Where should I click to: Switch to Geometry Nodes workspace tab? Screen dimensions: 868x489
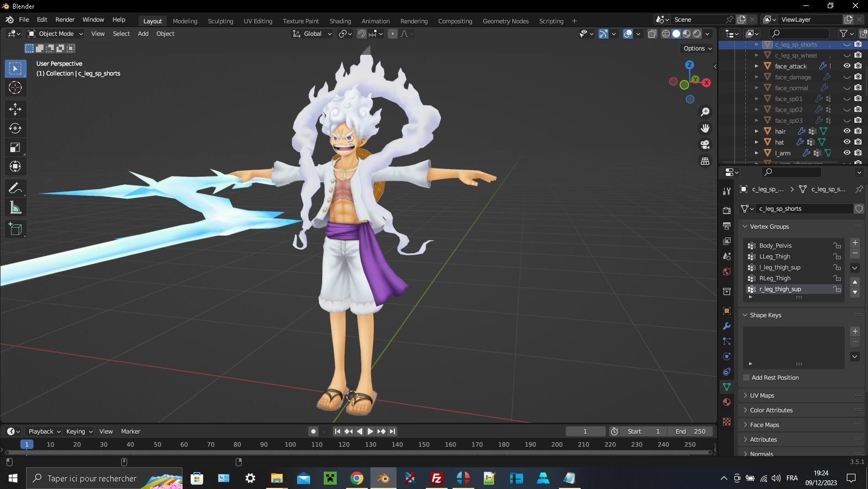[506, 21]
